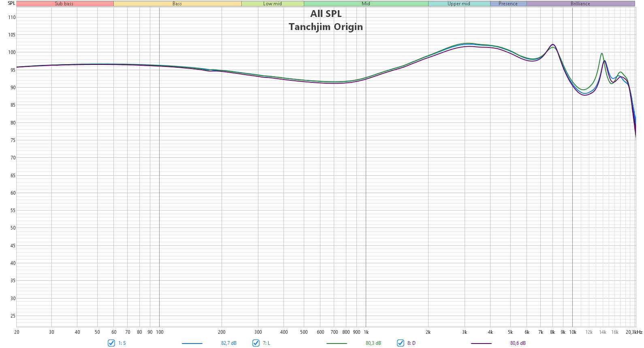Click the blue line sample for trace S

pyautogui.click(x=192, y=344)
